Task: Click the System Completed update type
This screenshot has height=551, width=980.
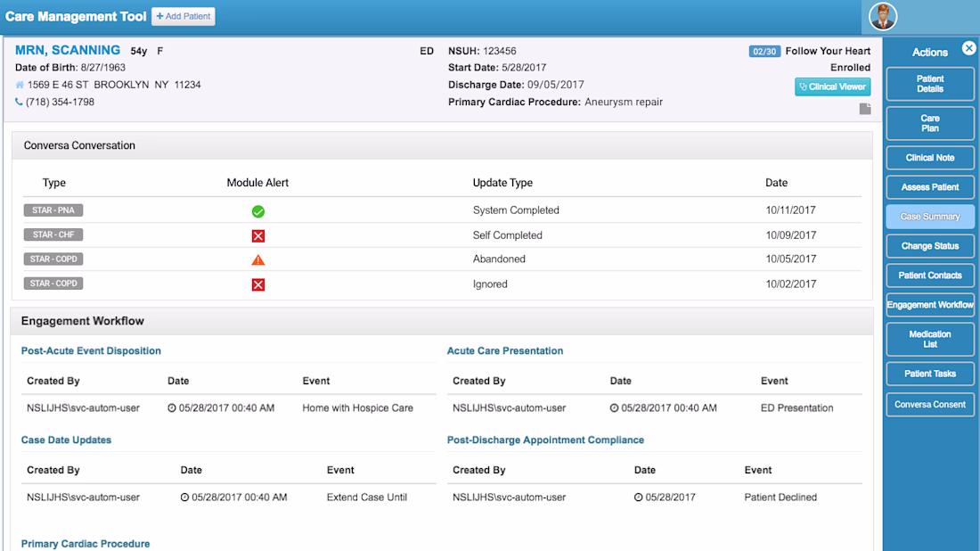Action: click(x=516, y=210)
